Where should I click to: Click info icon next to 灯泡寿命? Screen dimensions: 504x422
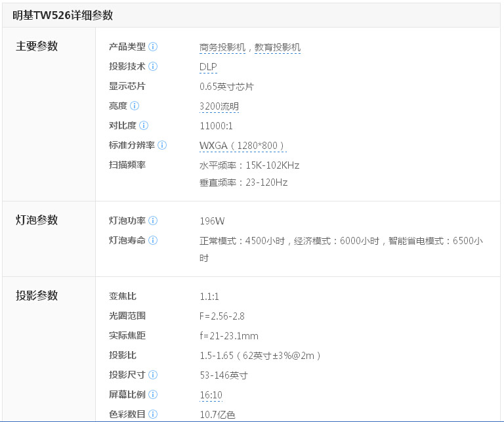(x=153, y=240)
